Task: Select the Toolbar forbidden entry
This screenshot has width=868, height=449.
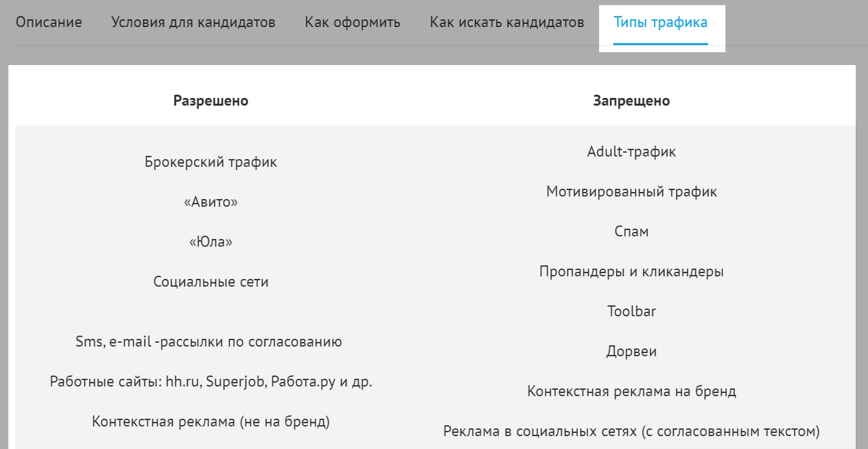Action: tap(631, 312)
